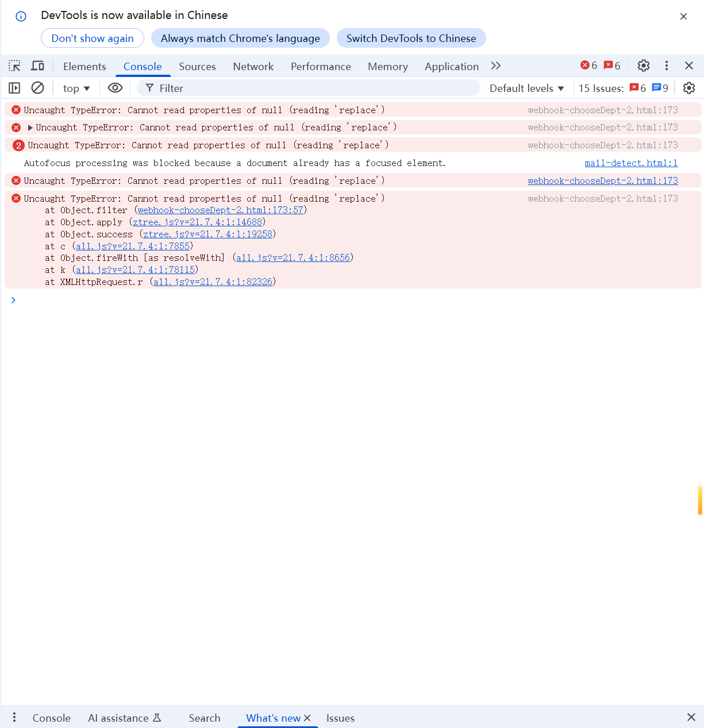Click the grouped error badge showing 2
The height and width of the screenshot is (728, 704).
18,145
